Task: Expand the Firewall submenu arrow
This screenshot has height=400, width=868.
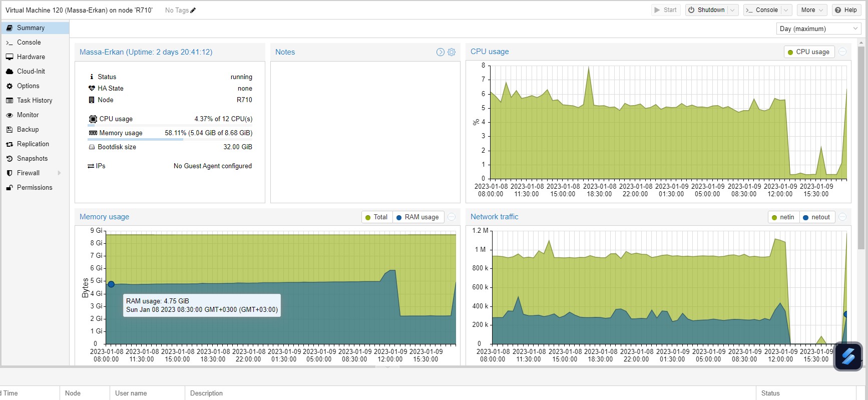Action: (x=59, y=173)
